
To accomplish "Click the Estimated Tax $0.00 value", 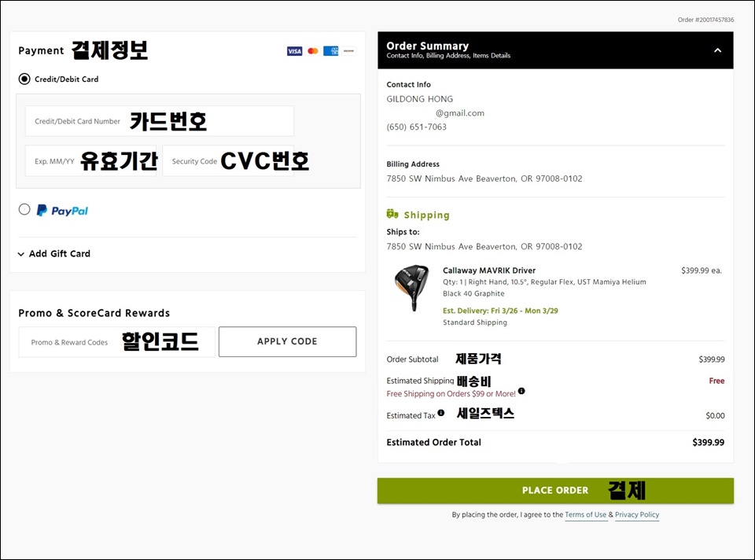I will tap(715, 415).
